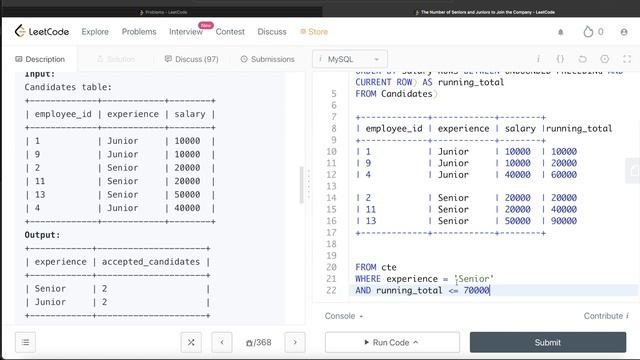
Task: Click running total 60000 on line 12
Action: [564, 175]
